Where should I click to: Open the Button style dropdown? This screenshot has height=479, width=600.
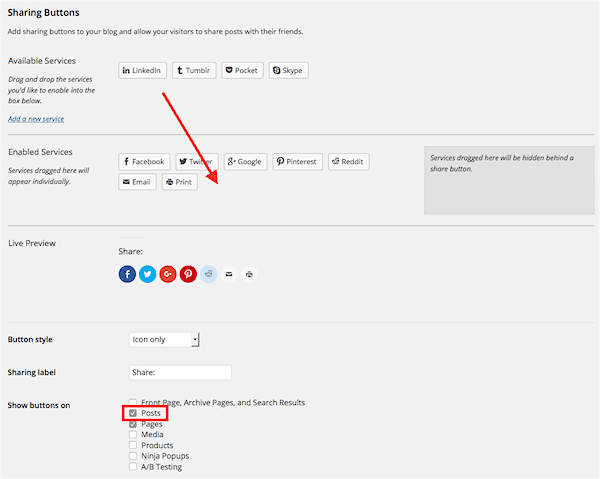click(165, 339)
